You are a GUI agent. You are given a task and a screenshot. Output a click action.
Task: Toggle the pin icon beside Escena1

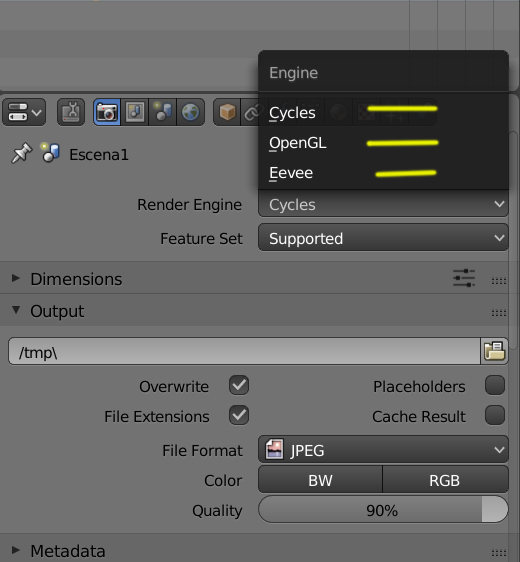pyautogui.click(x=22, y=153)
